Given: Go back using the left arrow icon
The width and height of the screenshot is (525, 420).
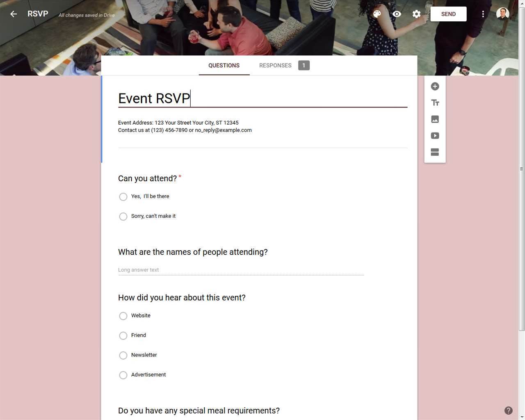Looking at the screenshot, I should (14, 14).
